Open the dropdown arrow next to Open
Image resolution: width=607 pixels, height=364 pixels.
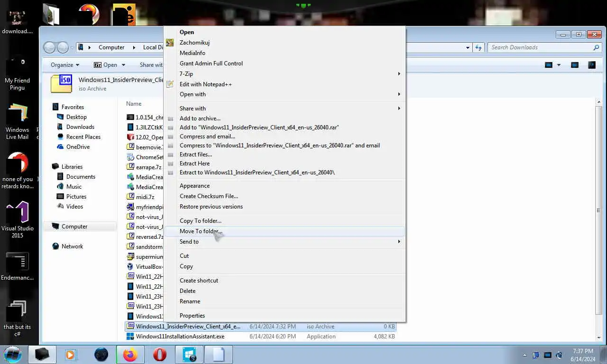123,65
